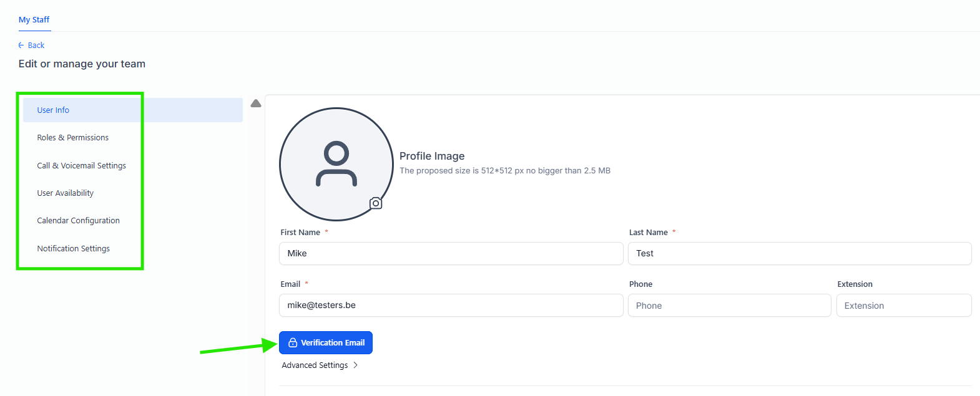Click the Last Name input field
The image size is (980, 396).
point(800,253)
